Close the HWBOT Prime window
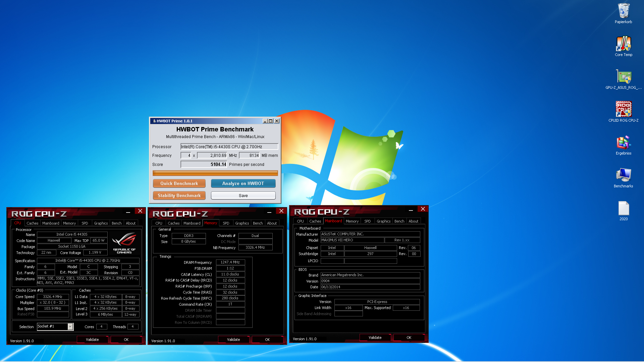The width and height of the screenshot is (644, 362). pyautogui.click(x=277, y=121)
